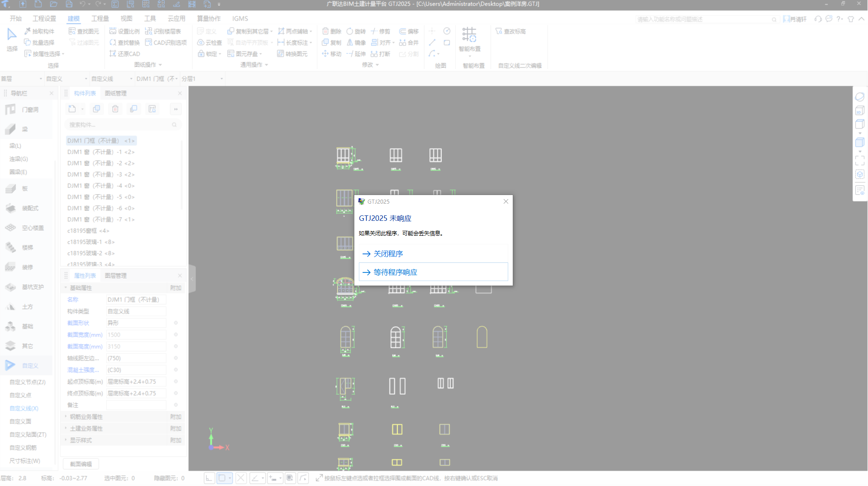This screenshot has height=486, width=868.
Task: Open the 云应用 ribbon tab
Action: coord(176,19)
